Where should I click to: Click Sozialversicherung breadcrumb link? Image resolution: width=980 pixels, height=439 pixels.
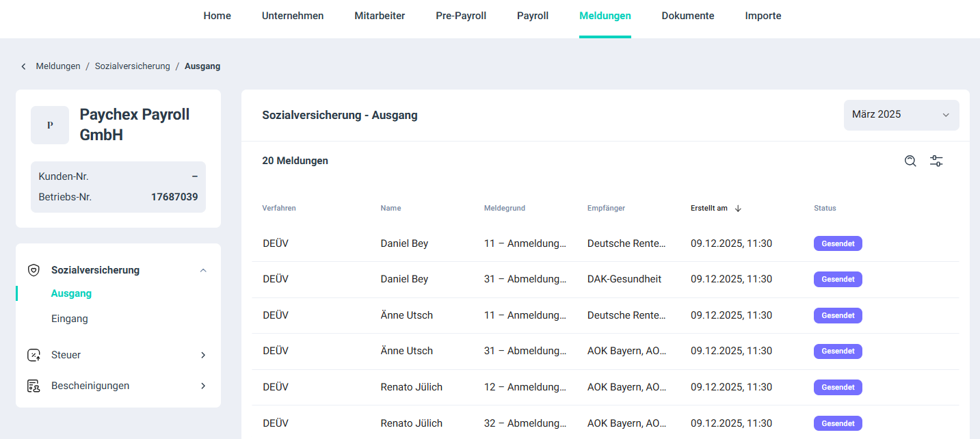tap(133, 66)
